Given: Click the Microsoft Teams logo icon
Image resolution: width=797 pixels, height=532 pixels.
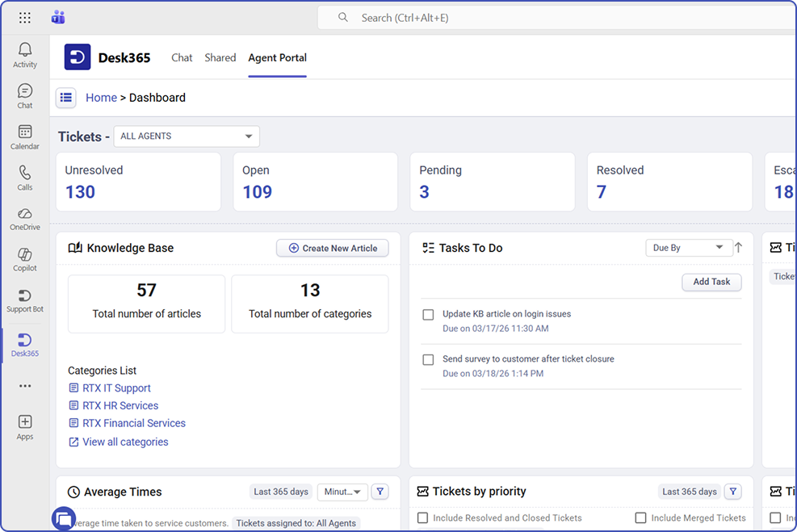Looking at the screenshot, I should pos(58,17).
